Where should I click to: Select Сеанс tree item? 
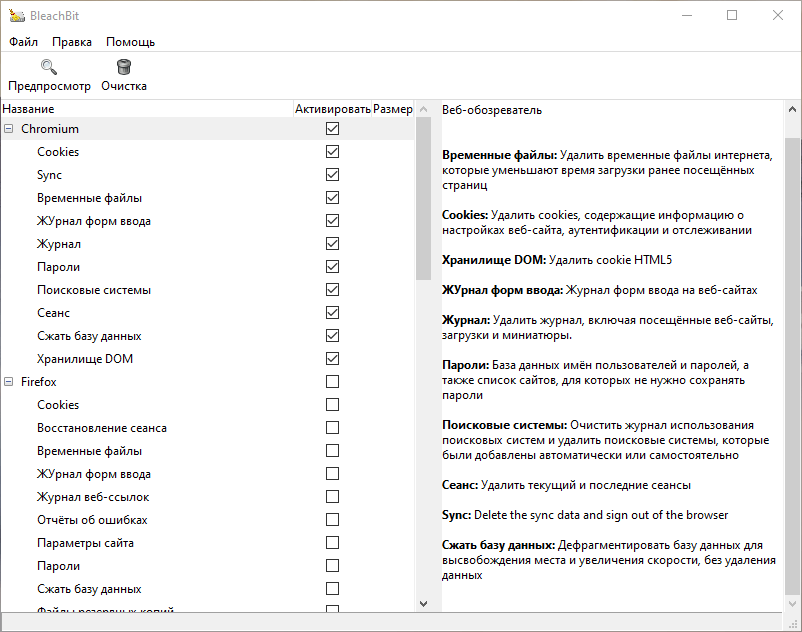[53, 313]
